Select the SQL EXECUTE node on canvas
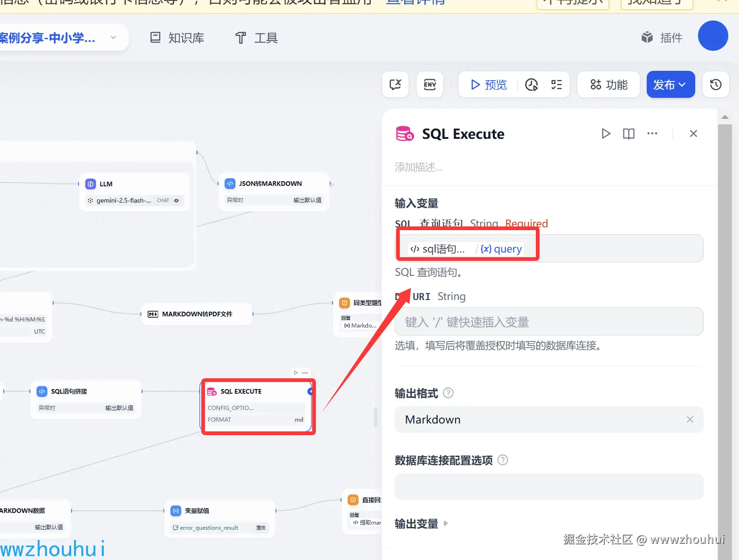This screenshot has width=739, height=560. (256, 406)
